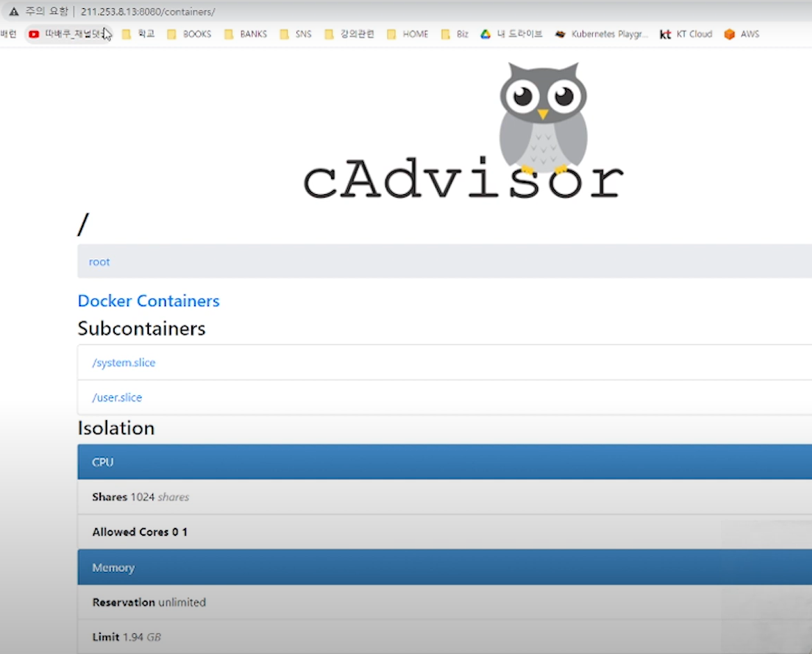Open the HOME bookmark folder

pyautogui.click(x=408, y=34)
